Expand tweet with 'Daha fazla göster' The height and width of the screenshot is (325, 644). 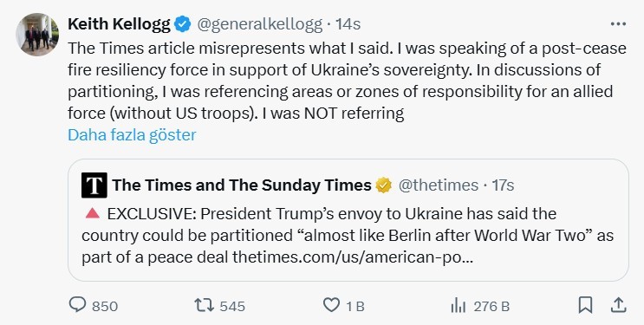[x=132, y=134]
